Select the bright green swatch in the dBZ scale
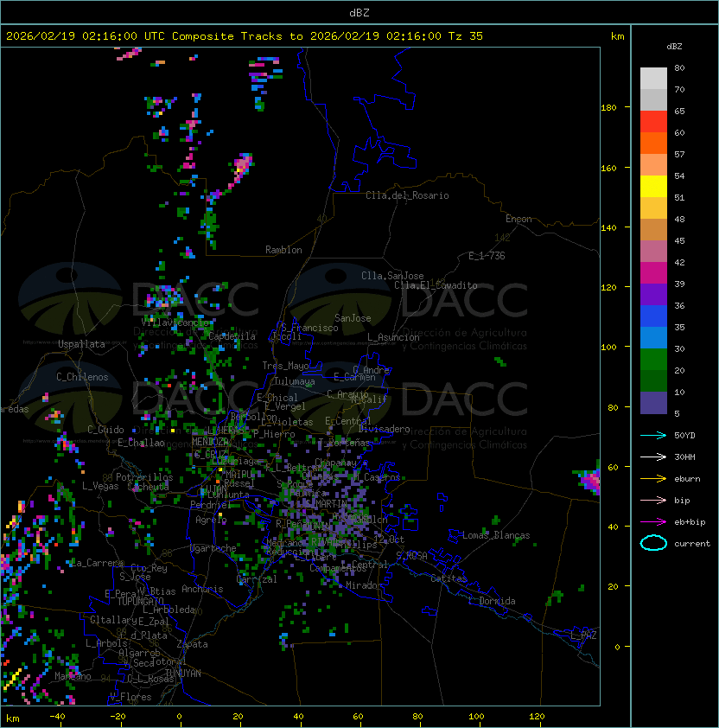The height and width of the screenshot is (728, 719). [x=653, y=360]
